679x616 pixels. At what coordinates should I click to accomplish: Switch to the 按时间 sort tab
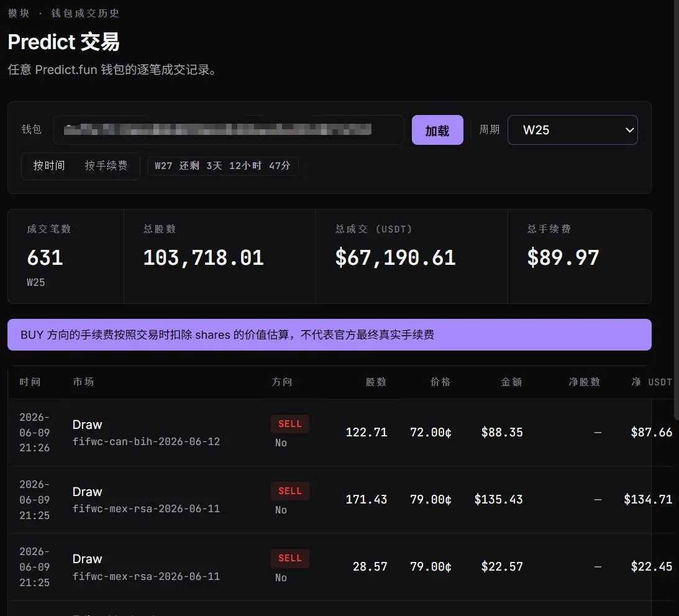point(49,165)
